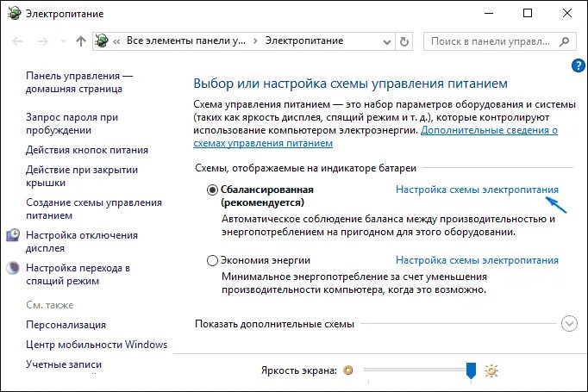Open the recent locations dropdown arrow
The image size is (588, 392).
pyautogui.click(x=64, y=40)
